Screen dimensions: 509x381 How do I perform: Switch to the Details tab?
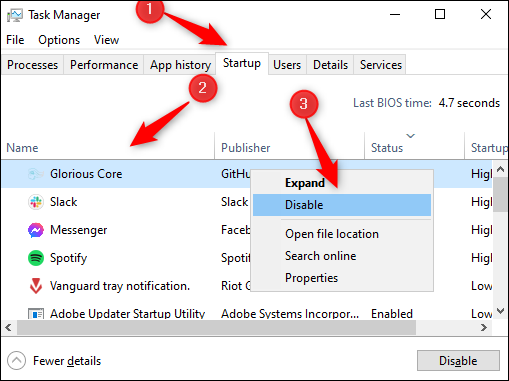(330, 65)
